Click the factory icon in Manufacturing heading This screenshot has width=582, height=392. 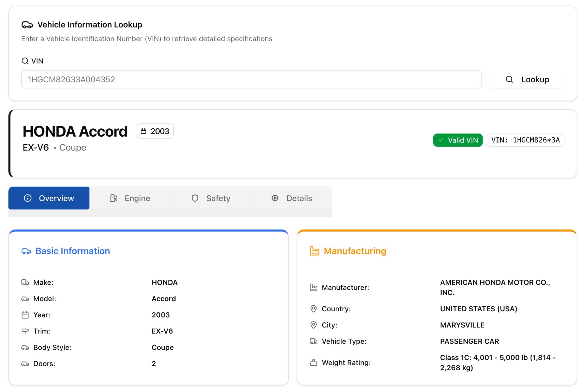click(314, 251)
